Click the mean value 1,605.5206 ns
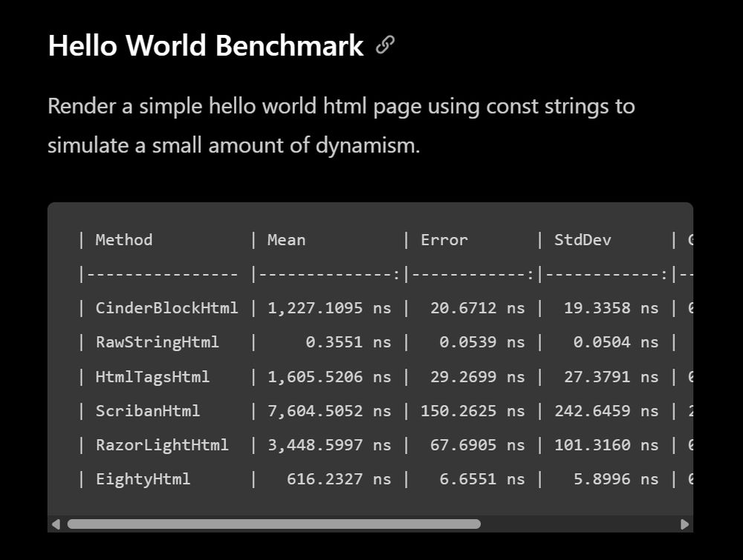 [329, 377]
